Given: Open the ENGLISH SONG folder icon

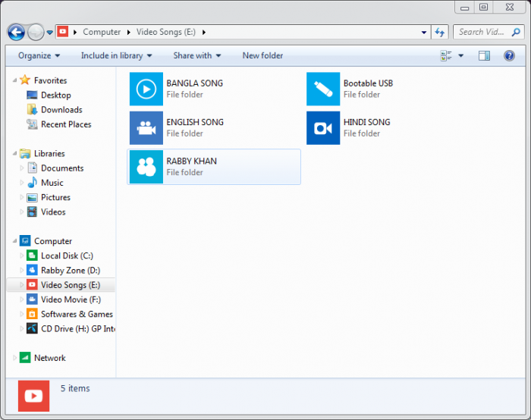Looking at the screenshot, I should [x=146, y=127].
